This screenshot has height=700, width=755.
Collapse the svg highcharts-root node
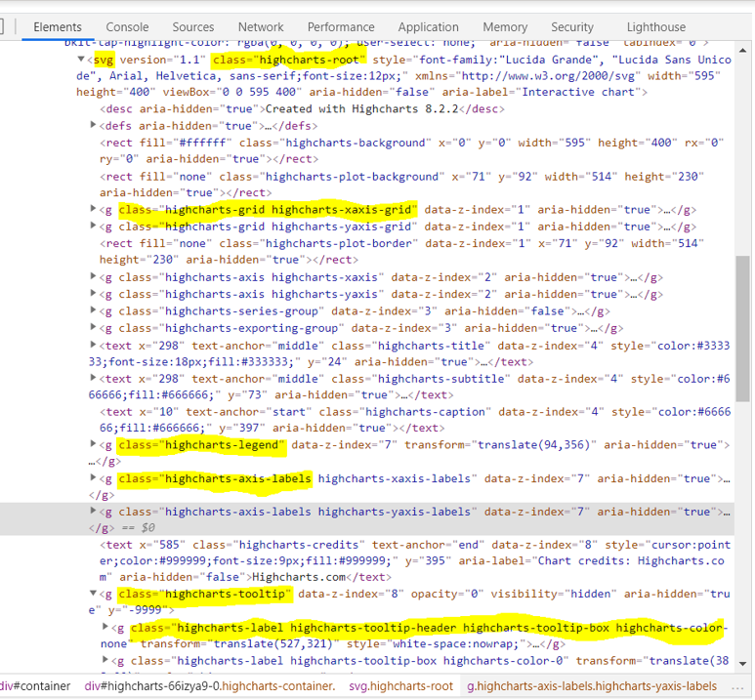(x=81, y=60)
